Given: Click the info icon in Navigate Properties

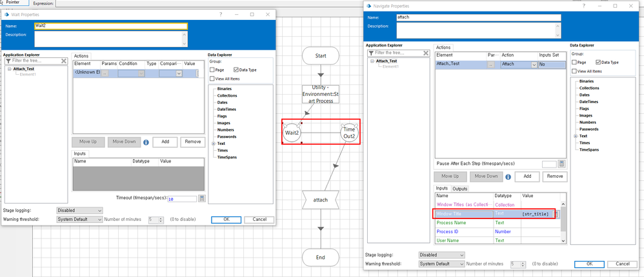Looking at the screenshot, I should 508,176.
